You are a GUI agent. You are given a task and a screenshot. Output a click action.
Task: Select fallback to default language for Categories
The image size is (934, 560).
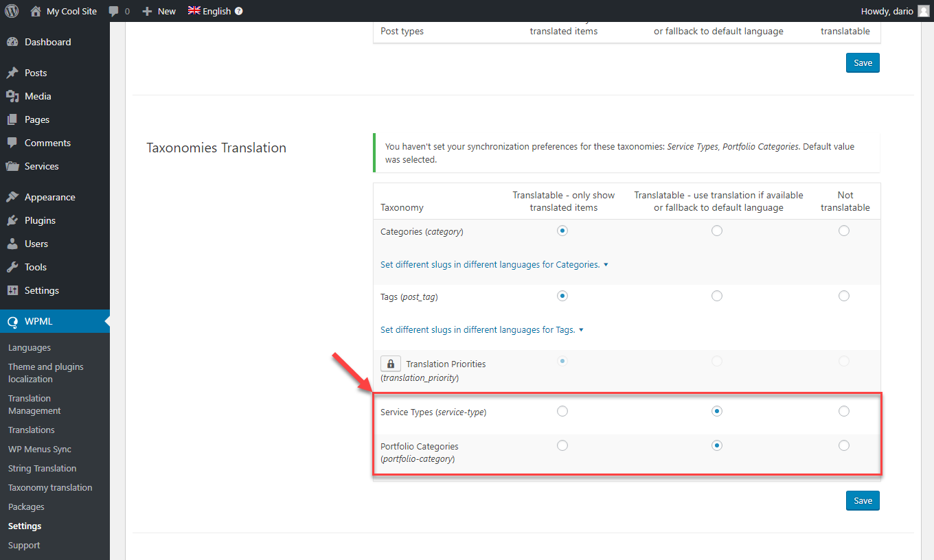click(x=717, y=231)
